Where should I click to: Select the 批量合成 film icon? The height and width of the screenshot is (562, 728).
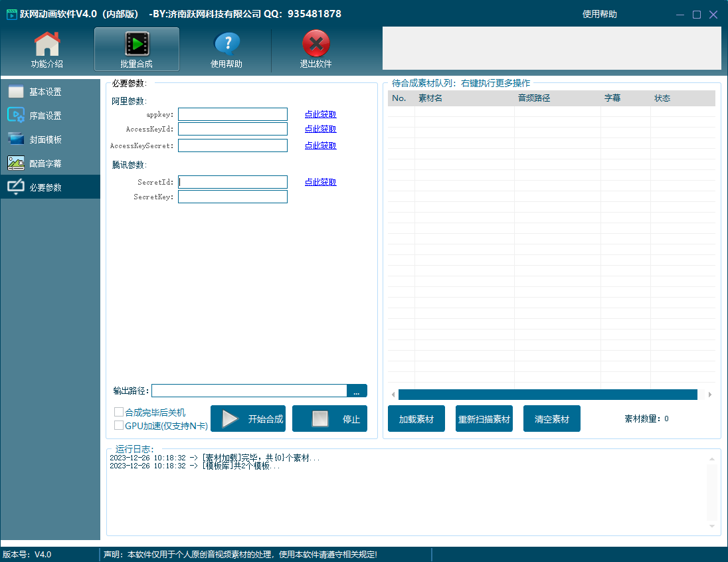point(137,45)
